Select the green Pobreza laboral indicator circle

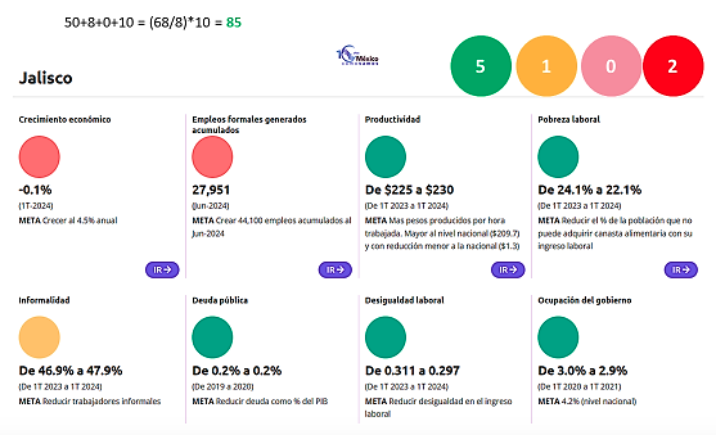point(558,156)
